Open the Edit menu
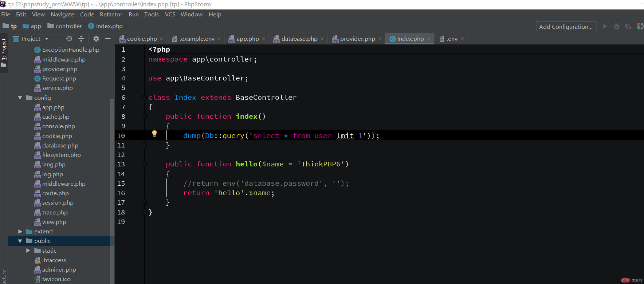 21,15
